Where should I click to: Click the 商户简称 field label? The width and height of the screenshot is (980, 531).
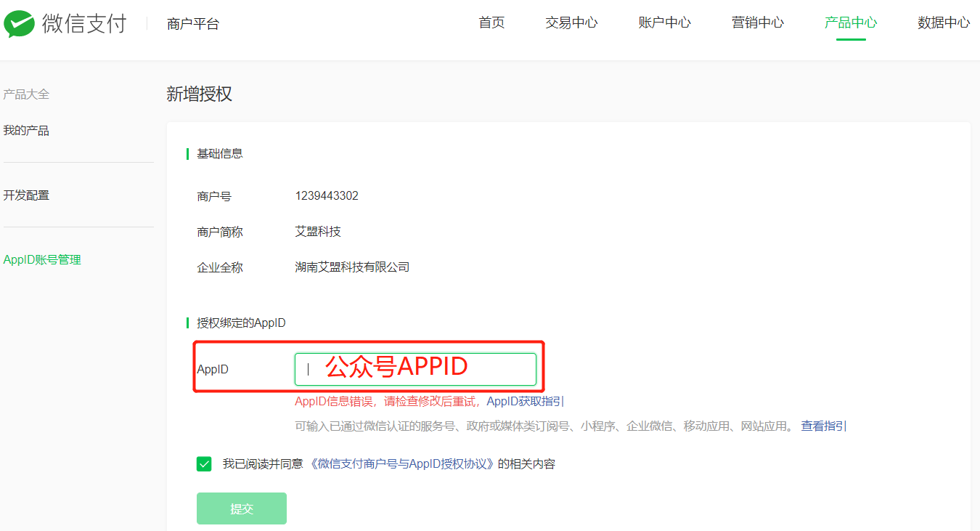click(220, 232)
